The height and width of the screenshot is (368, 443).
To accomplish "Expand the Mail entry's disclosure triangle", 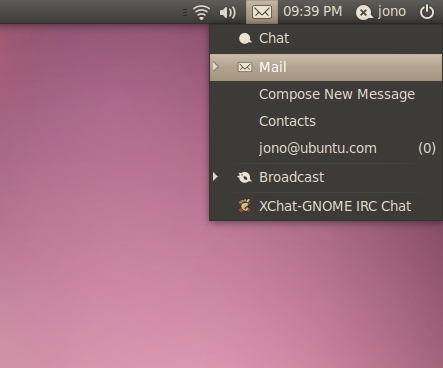I will [x=216, y=67].
